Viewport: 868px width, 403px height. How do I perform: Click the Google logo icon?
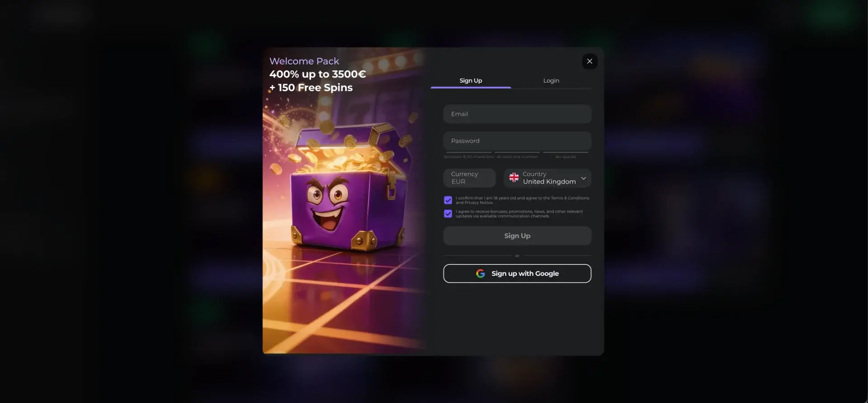pos(481,273)
